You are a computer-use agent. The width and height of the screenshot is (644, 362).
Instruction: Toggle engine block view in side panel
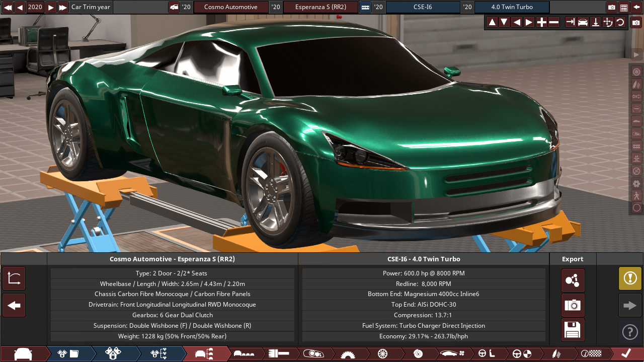[636, 146]
